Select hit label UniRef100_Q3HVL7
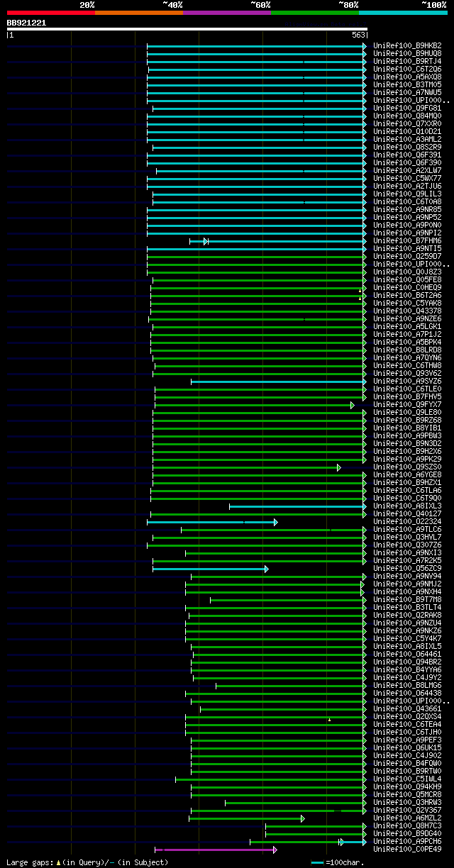This screenshot has width=454, height=868. pos(408,538)
